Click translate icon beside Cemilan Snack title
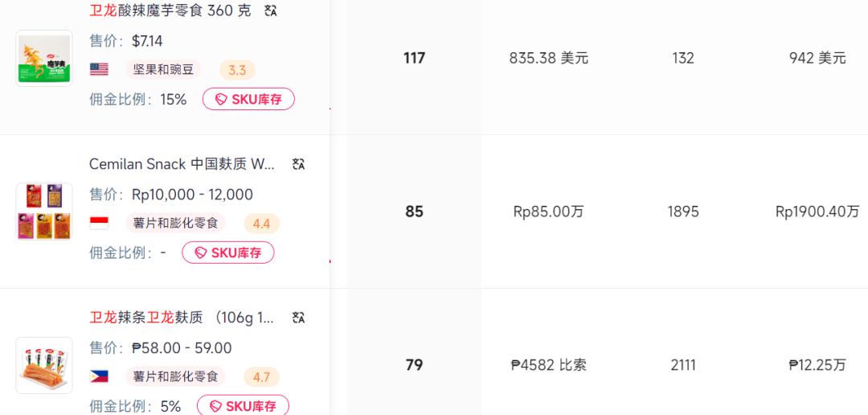Image resolution: width=868 pixels, height=415 pixels. point(298,164)
